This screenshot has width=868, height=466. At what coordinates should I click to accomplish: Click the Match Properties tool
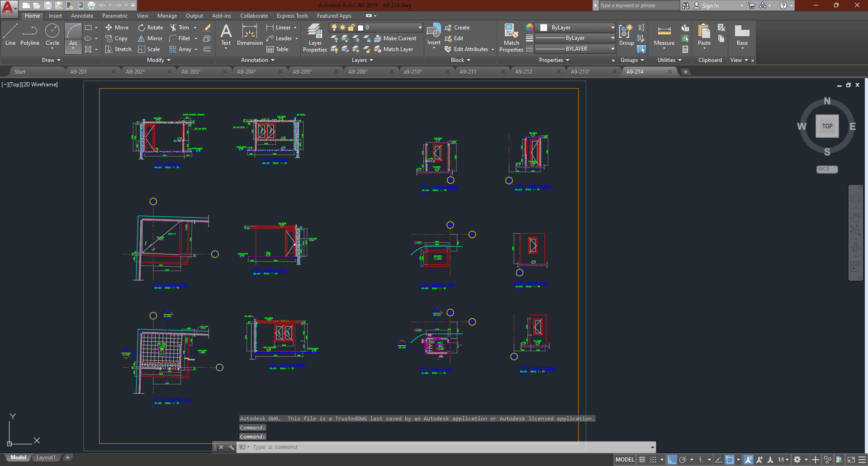coord(511,38)
